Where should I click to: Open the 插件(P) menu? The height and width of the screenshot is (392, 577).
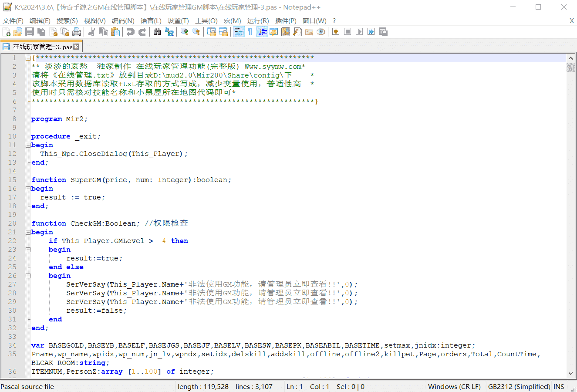[x=286, y=20]
